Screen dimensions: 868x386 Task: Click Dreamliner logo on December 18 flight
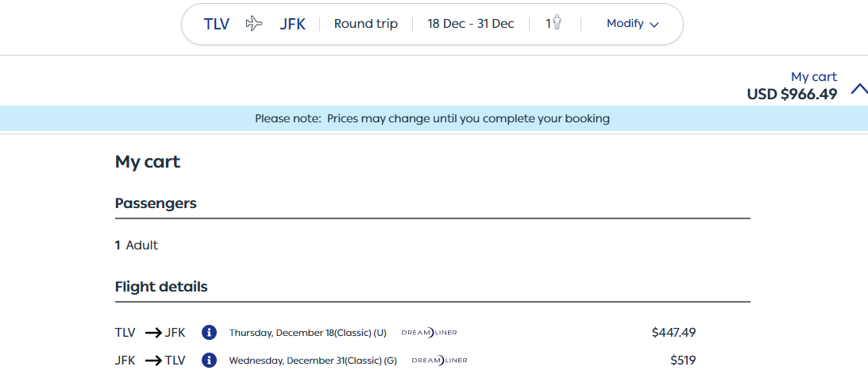pyautogui.click(x=429, y=333)
